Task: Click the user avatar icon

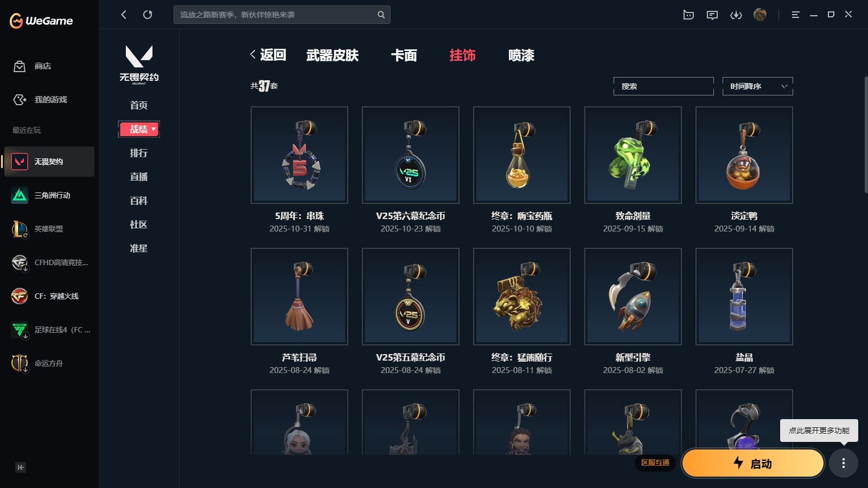Action: point(760,15)
